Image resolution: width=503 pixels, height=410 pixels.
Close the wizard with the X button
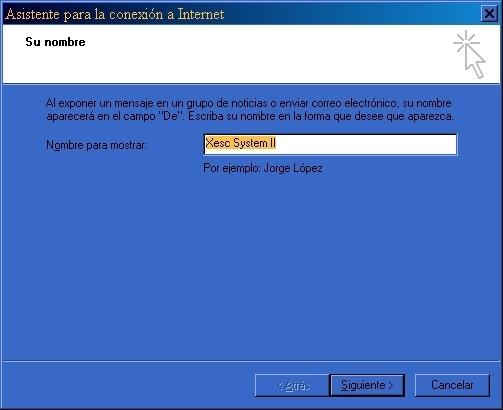(x=489, y=14)
